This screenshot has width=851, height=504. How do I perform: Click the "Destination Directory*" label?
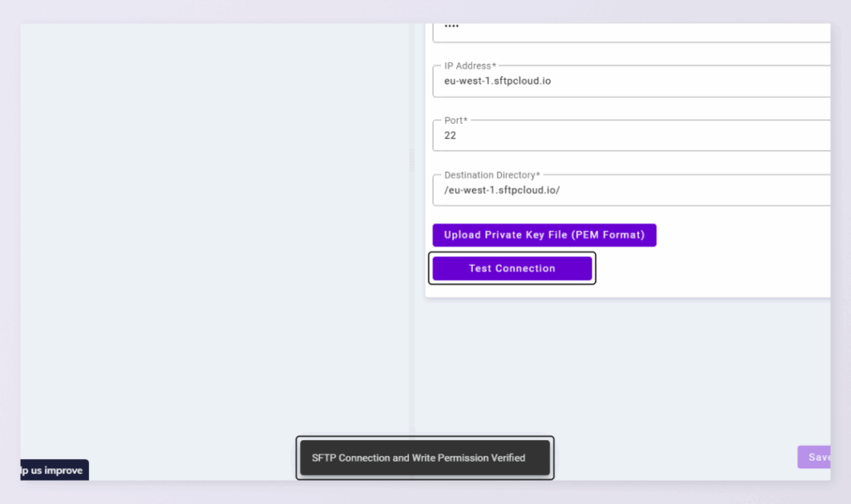coord(492,175)
